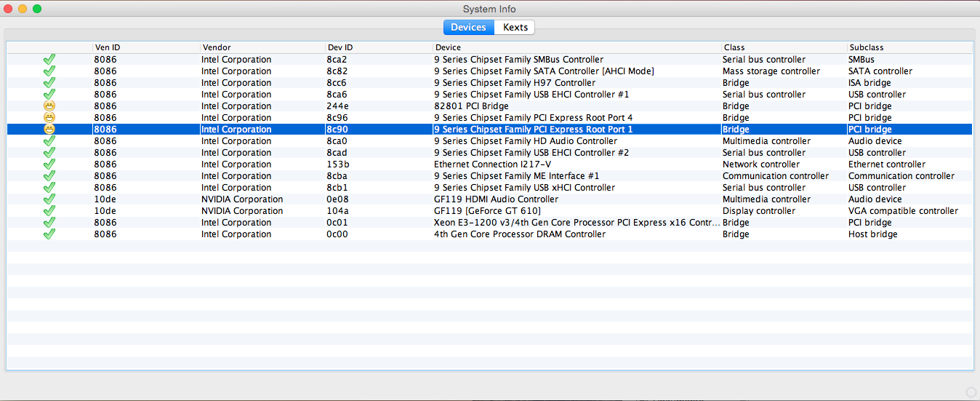
Task: Select the HD Audio Controller device name
Action: tap(526, 141)
